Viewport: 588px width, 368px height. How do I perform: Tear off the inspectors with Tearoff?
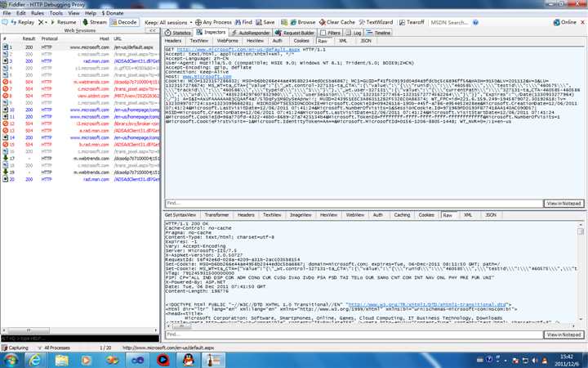412,23
